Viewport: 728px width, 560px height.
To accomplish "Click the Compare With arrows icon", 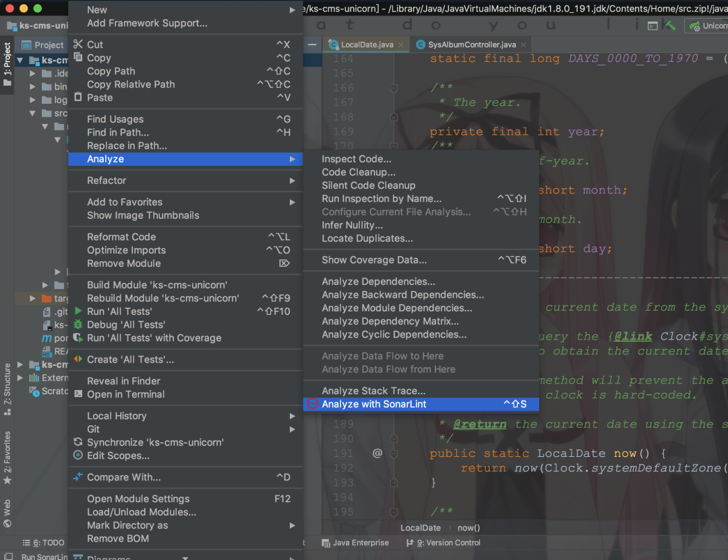I will point(78,476).
